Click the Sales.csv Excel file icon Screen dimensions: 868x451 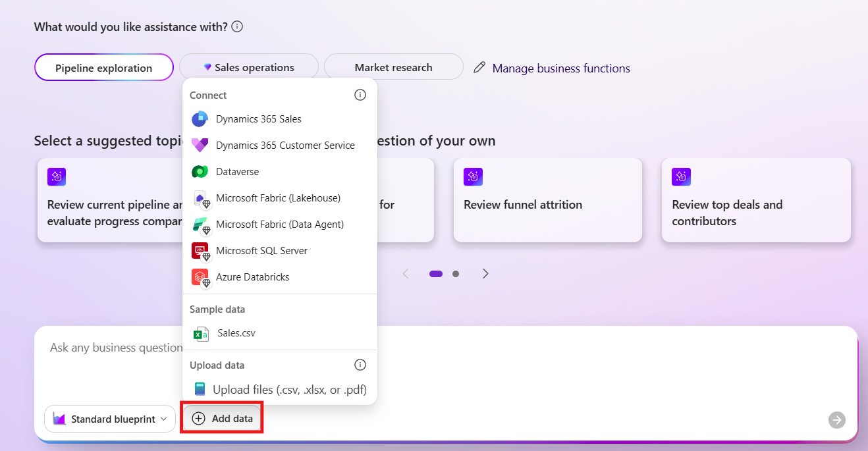click(x=201, y=334)
